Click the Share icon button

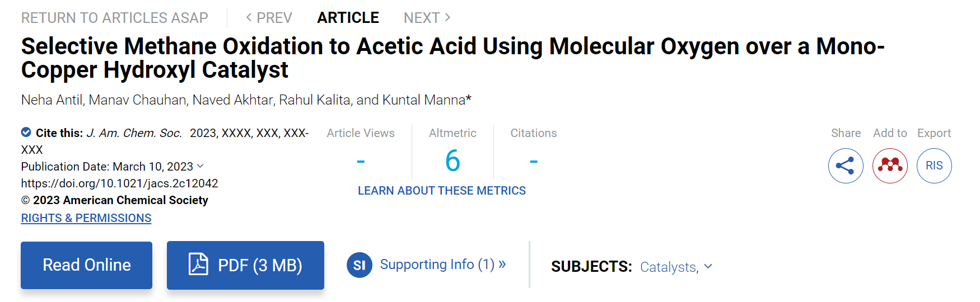(846, 166)
